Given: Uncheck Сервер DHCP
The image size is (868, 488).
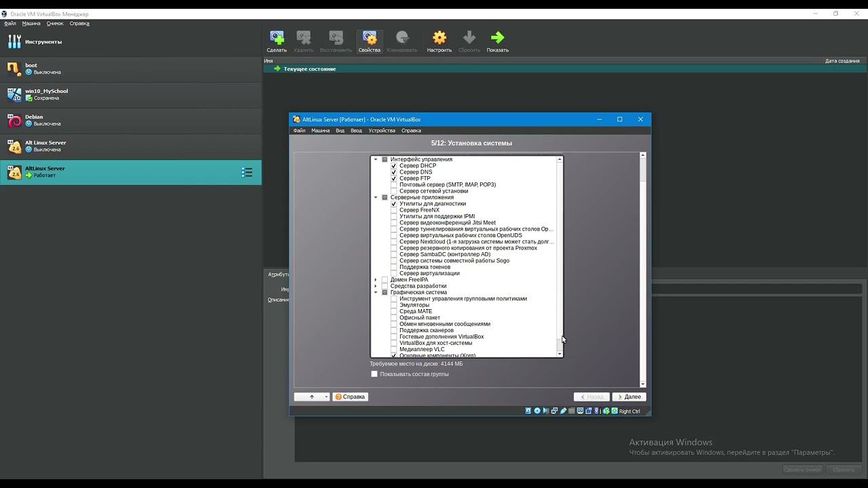Looking at the screenshot, I should coord(393,166).
